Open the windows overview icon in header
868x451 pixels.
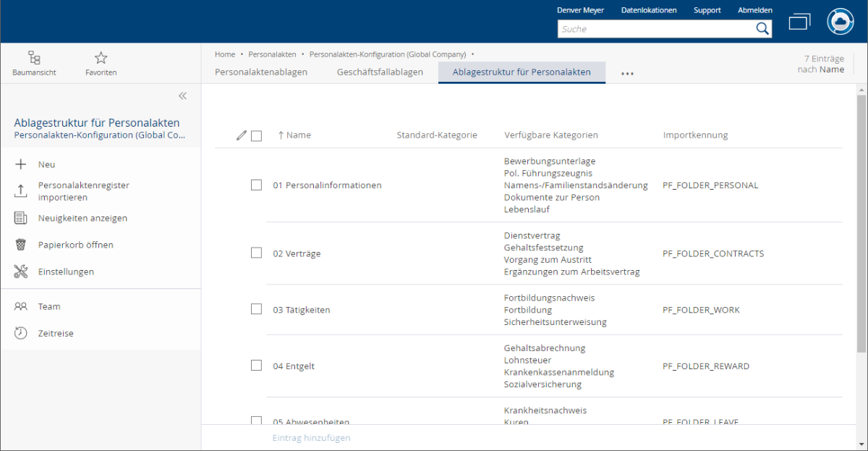click(799, 22)
